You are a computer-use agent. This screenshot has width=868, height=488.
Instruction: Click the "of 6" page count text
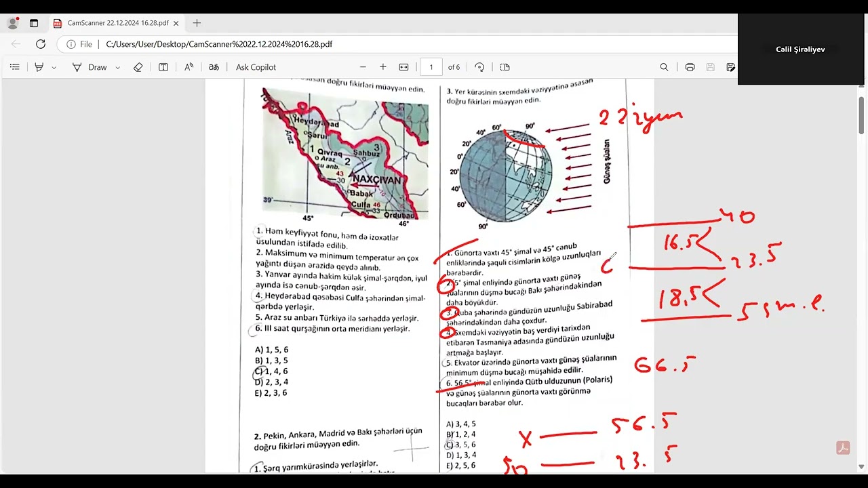click(454, 67)
